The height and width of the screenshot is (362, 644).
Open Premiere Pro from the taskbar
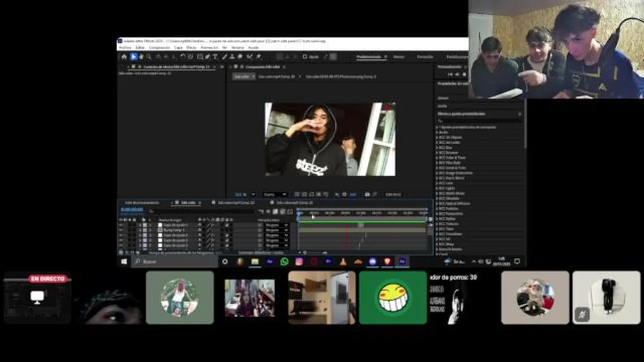(329, 261)
